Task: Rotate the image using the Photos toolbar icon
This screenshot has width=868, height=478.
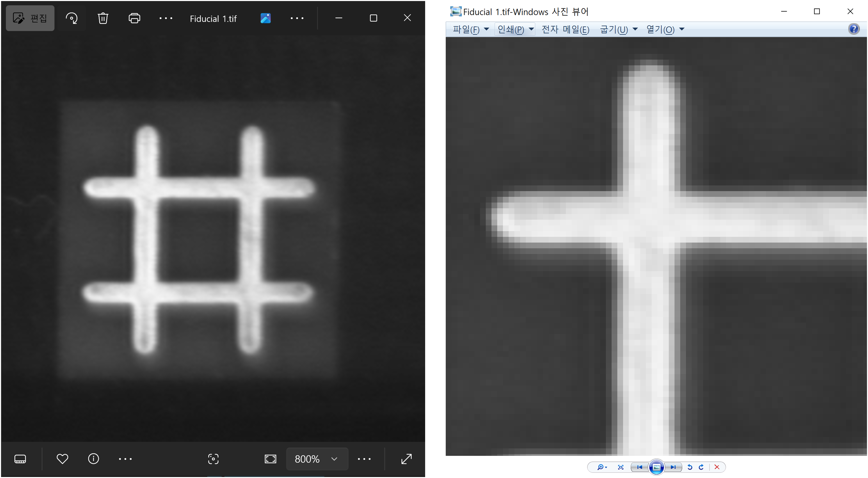Action: (72, 18)
